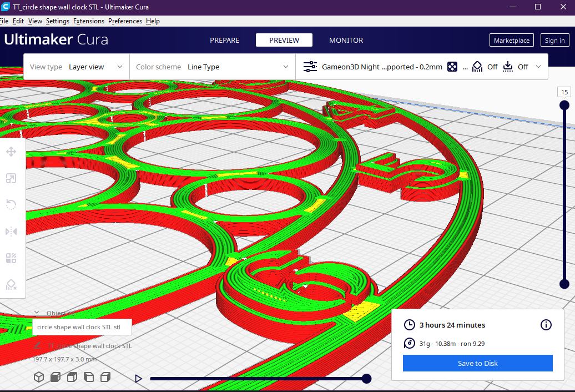Viewport: 575px width, 392px height.
Task: Click the support Off icon
Action: point(477,67)
